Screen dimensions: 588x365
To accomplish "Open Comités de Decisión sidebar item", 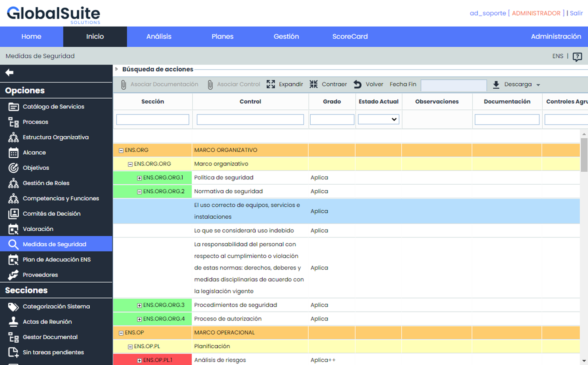I will pos(51,214).
